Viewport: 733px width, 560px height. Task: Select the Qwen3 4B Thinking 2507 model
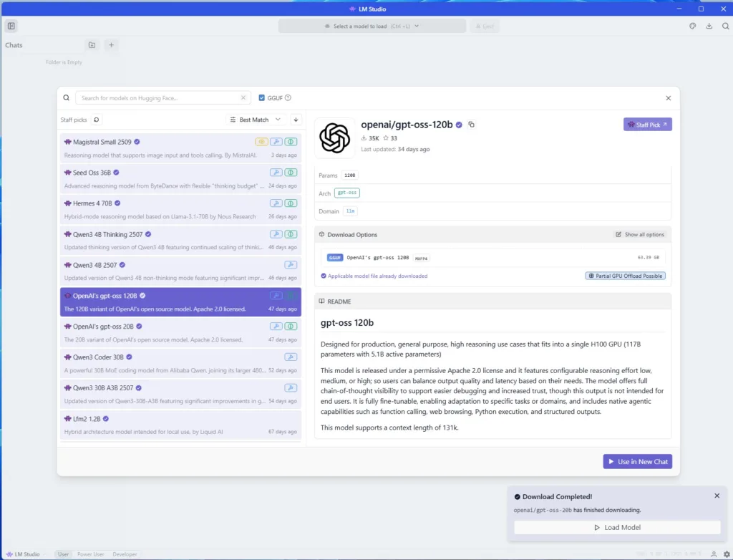(x=180, y=240)
